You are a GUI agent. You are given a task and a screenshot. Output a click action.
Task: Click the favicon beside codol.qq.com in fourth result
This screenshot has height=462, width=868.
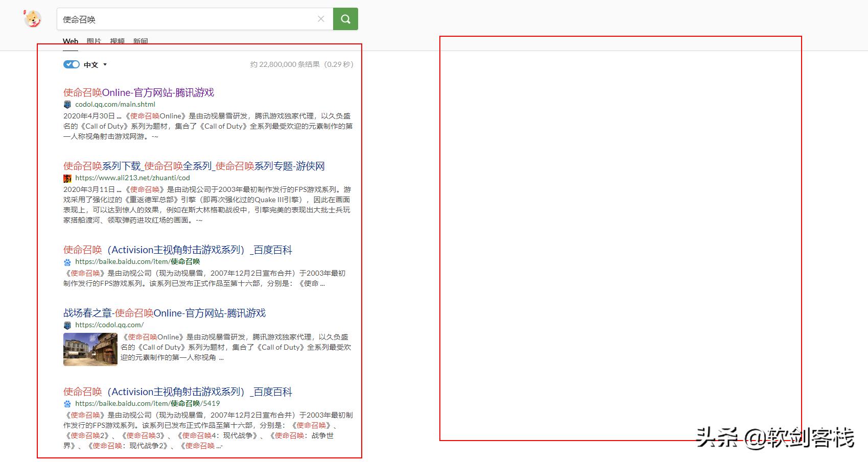66,325
